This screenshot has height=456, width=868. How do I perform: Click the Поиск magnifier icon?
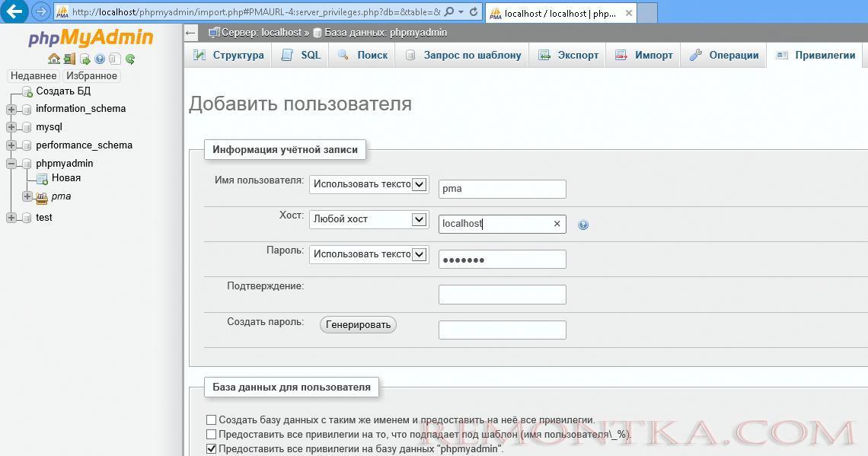click(x=343, y=55)
